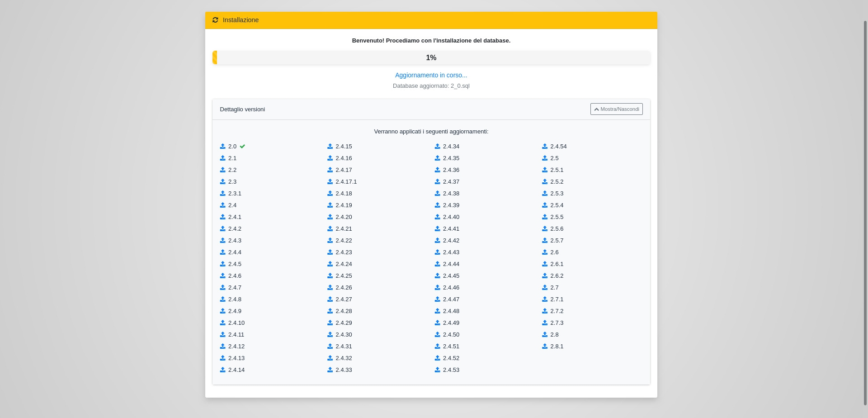This screenshot has height=418, width=868.
Task: Click the upload icon for version 2.4.17.1
Action: [330, 182]
